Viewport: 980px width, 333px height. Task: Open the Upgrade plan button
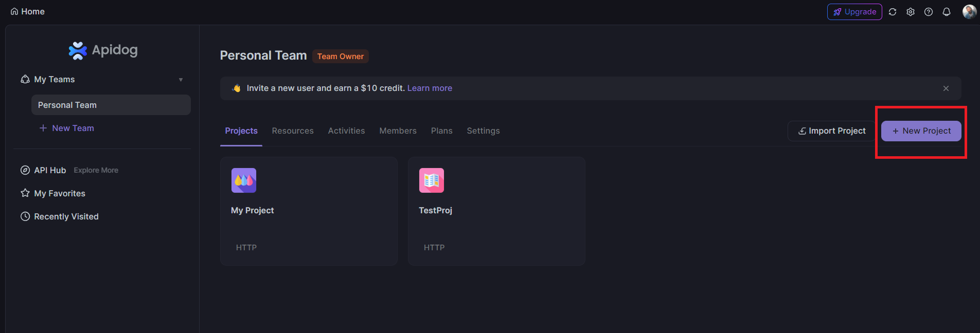854,12
